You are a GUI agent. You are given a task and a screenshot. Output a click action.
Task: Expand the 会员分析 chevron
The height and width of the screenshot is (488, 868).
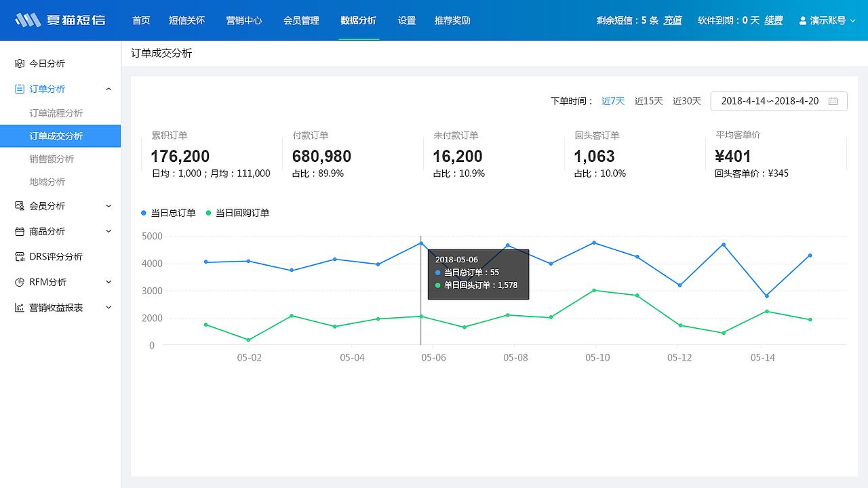(108, 205)
